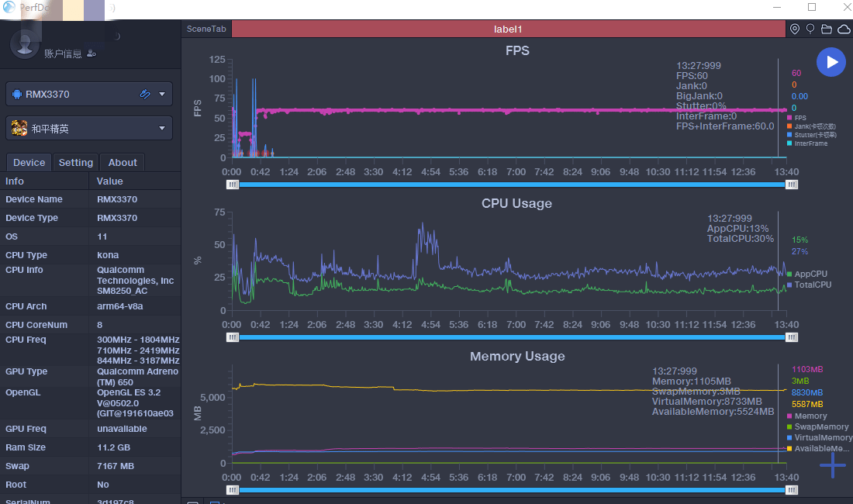Click the account settings icon next to 账户信息
The height and width of the screenshot is (504, 853).
click(92, 54)
